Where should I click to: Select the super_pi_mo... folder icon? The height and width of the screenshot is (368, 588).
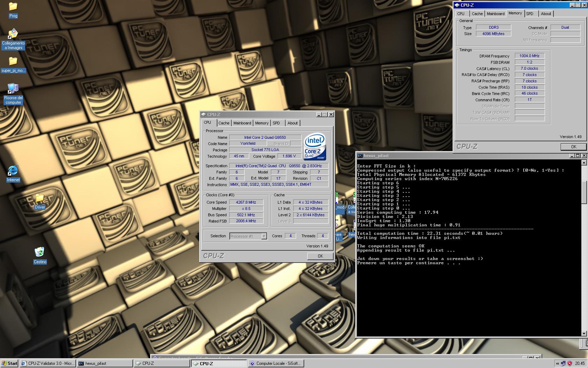[13, 61]
